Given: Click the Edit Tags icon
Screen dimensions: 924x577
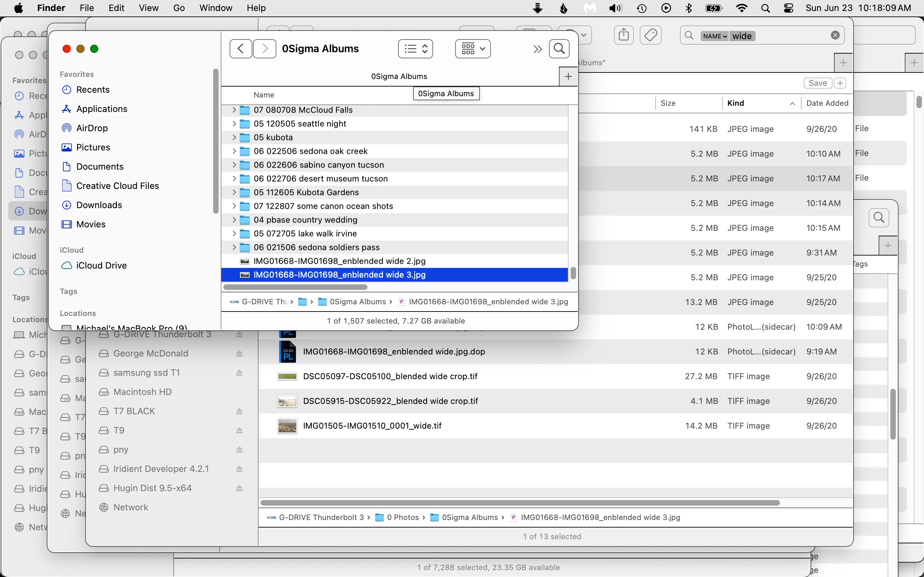Looking at the screenshot, I should pos(651,35).
